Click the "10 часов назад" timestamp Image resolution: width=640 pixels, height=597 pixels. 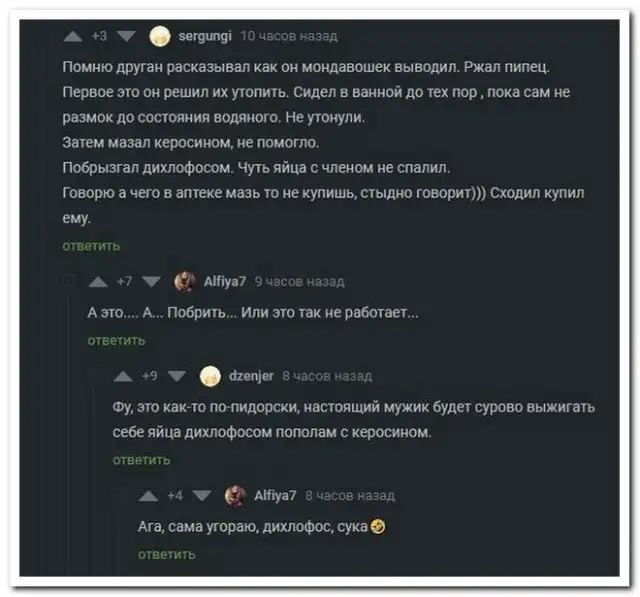pos(288,37)
